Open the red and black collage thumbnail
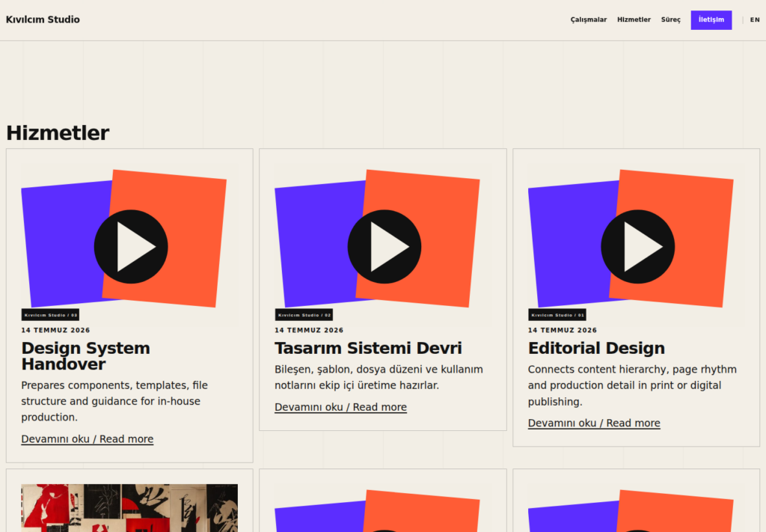Viewport: 766px width, 532px height. pos(129,508)
